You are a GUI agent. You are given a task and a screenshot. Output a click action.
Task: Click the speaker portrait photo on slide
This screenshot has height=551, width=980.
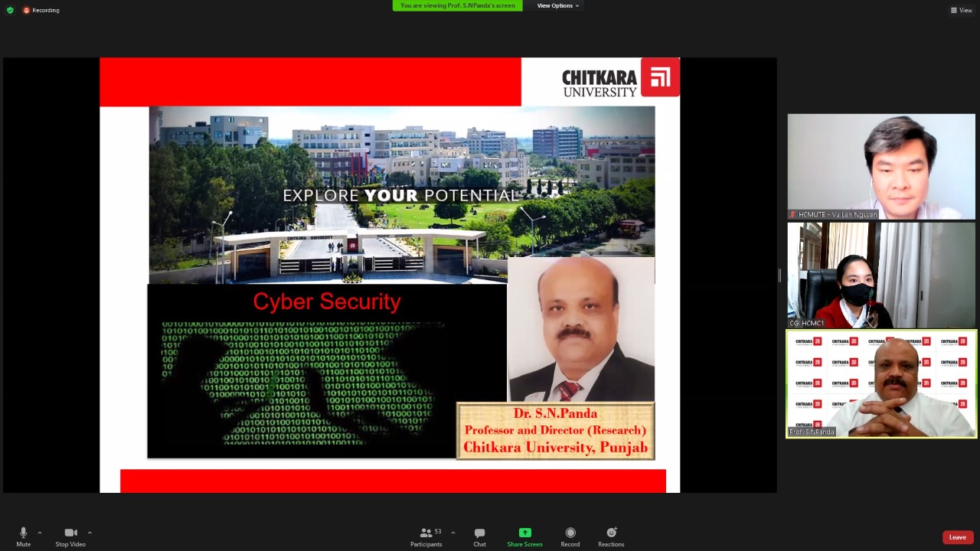[581, 329]
